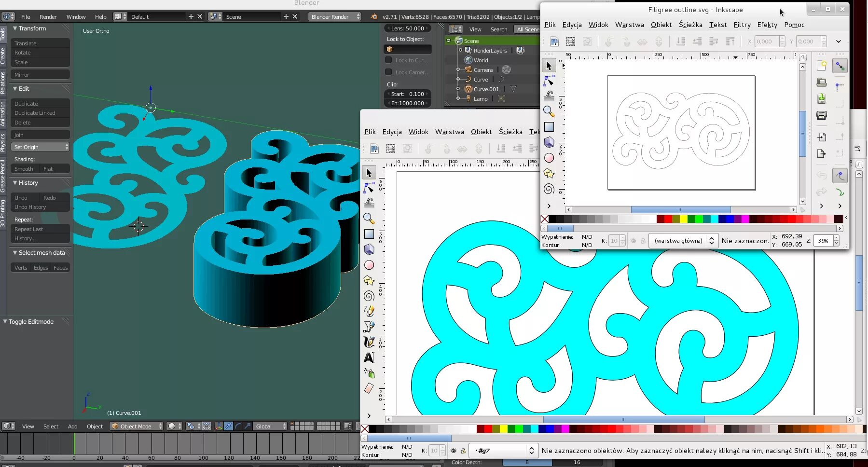Activate the Zoom magnifier tool in Filigree outline window
Image resolution: width=868 pixels, height=467 pixels.
point(549,111)
